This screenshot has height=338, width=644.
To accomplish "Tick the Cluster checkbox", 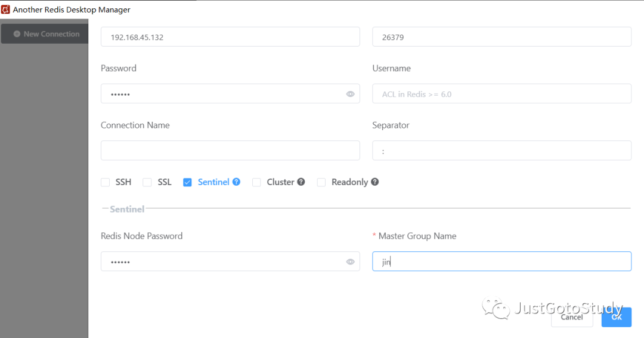I will pos(256,182).
